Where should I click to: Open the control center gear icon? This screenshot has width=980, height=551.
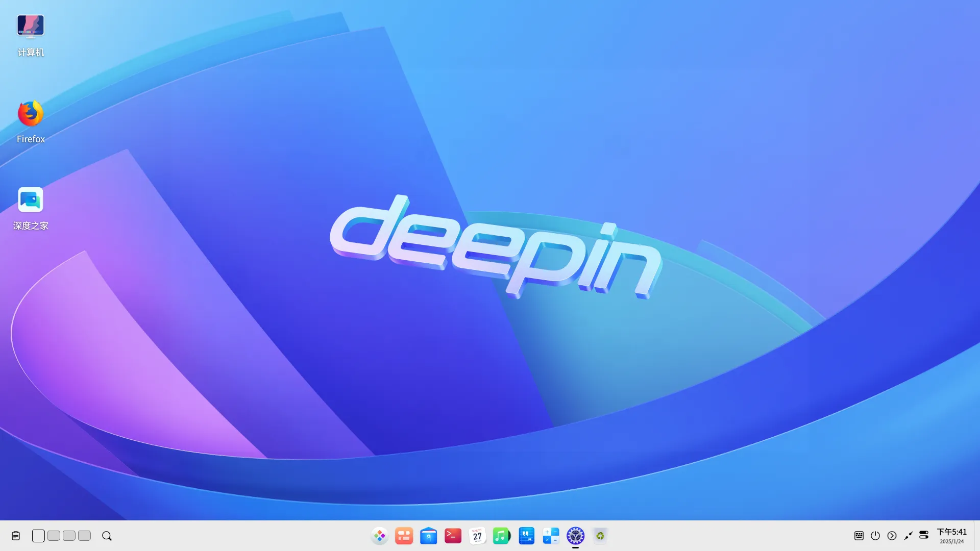(575, 536)
